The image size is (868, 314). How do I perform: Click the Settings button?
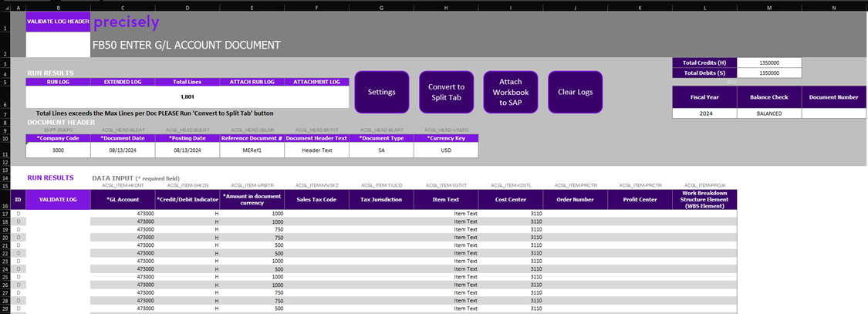pyautogui.click(x=381, y=92)
